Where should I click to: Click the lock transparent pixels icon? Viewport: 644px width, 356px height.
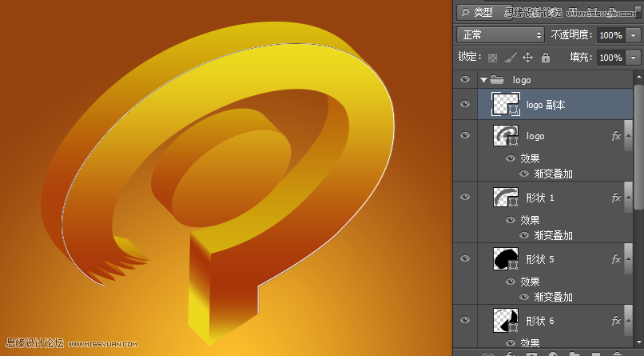click(493, 58)
